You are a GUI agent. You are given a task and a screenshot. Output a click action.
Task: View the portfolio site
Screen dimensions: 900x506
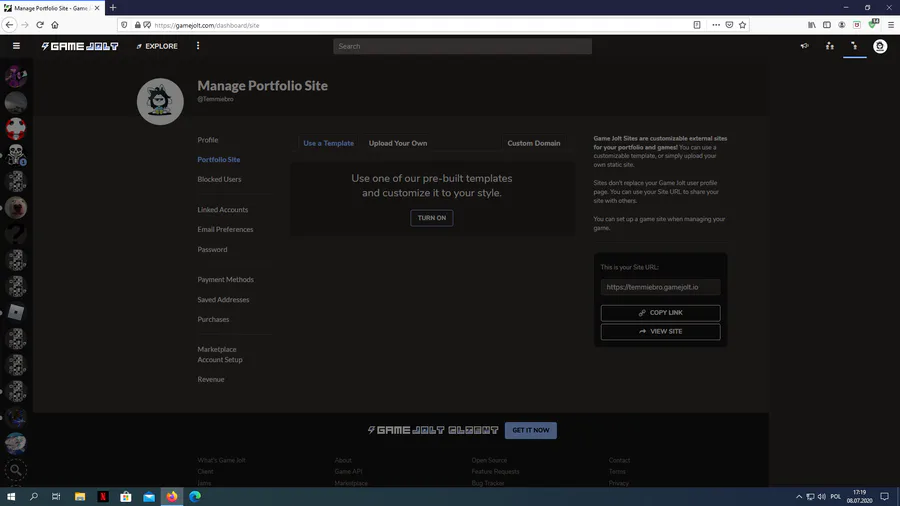tap(660, 332)
